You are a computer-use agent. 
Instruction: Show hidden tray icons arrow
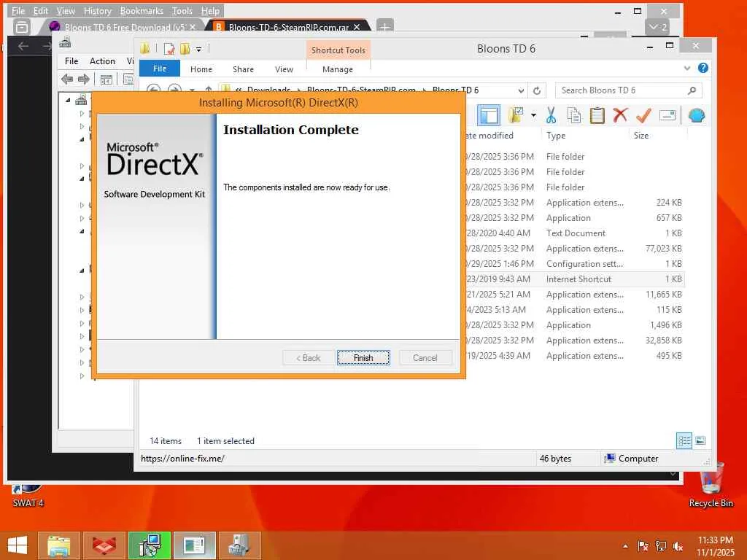pos(625,546)
